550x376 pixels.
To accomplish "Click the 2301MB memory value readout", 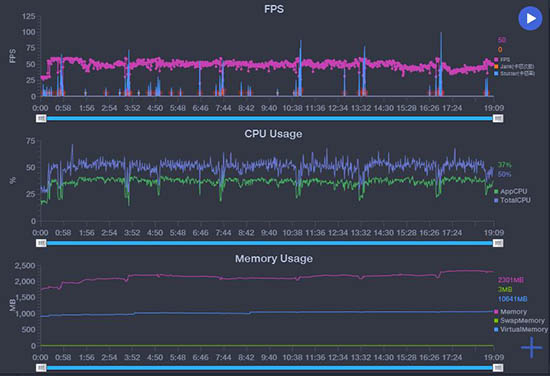I will [511, 280].
